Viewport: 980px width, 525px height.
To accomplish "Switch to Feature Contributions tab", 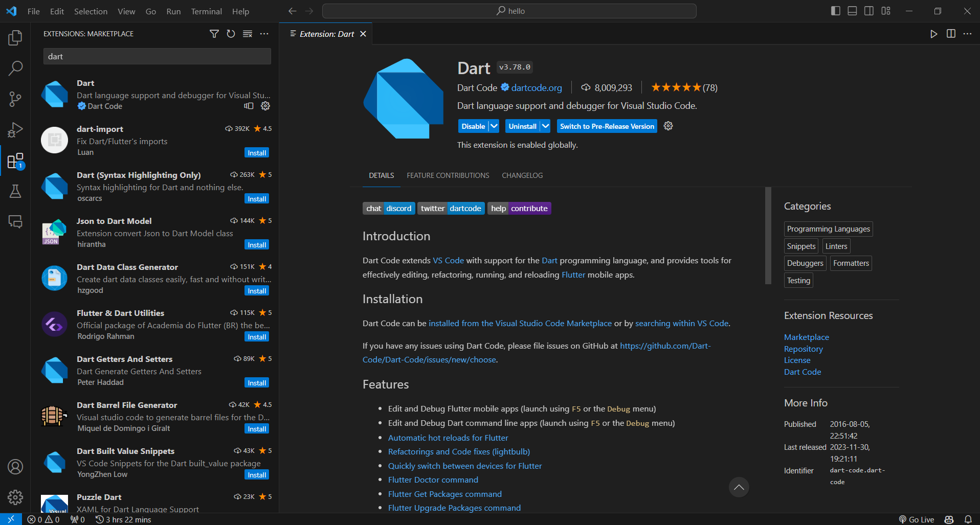I will tap(448, 175).
